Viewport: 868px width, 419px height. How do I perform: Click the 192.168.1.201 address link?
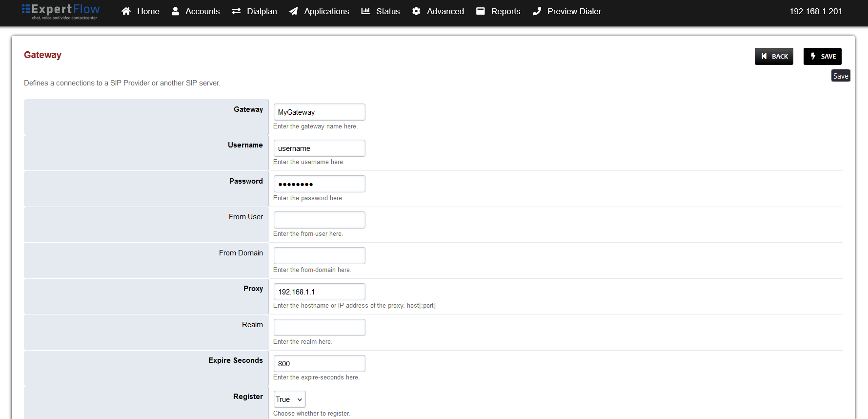point(815,11)
